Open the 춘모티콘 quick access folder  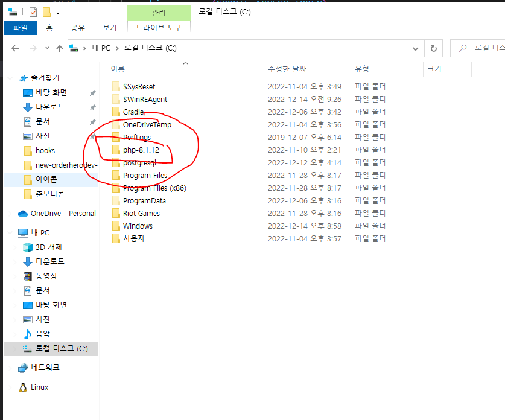(50, 194)
